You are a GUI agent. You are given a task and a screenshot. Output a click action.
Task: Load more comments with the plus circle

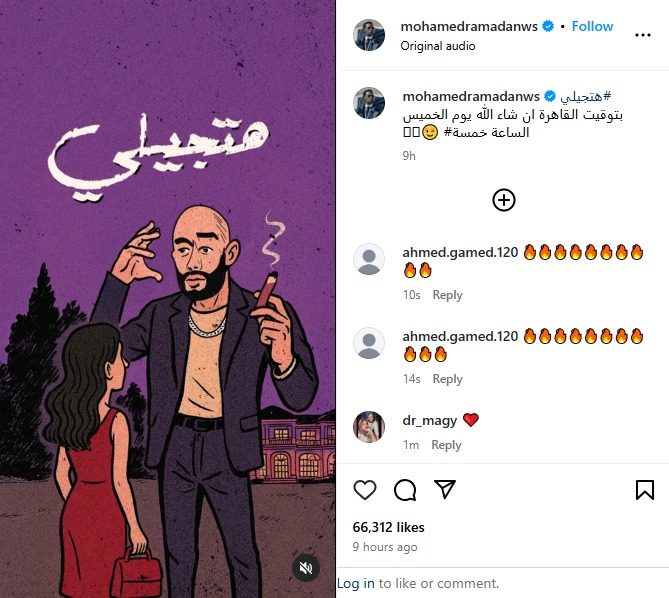point(504,200)
